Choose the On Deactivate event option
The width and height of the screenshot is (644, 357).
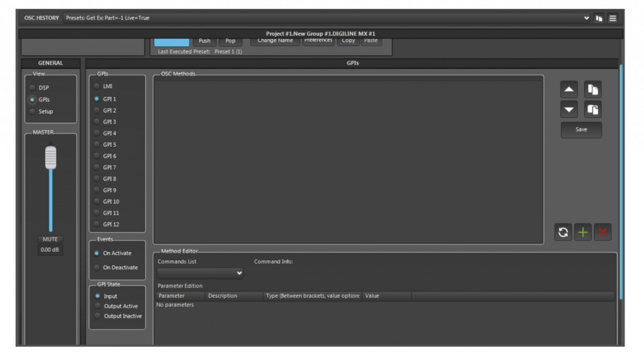coord(96,268)
